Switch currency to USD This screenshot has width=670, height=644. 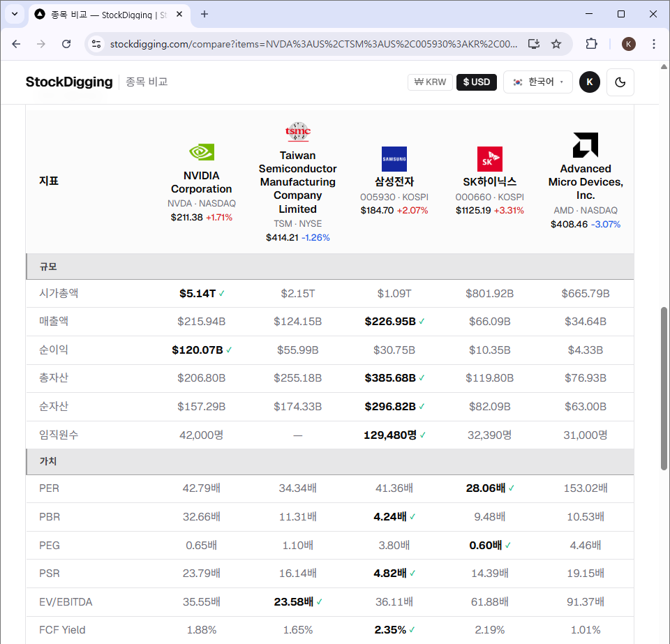point(477,82)
